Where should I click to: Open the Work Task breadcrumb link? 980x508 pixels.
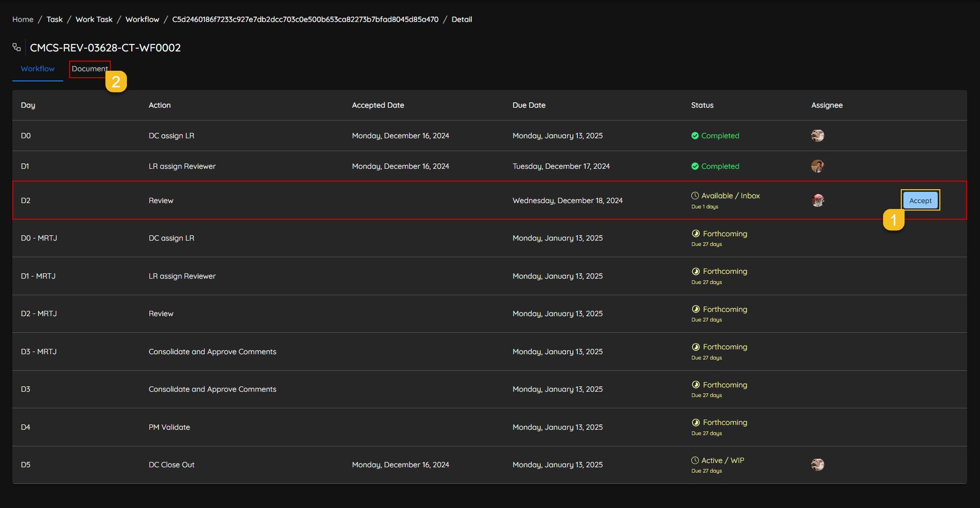pyautogui.click(x=94, y=19)
